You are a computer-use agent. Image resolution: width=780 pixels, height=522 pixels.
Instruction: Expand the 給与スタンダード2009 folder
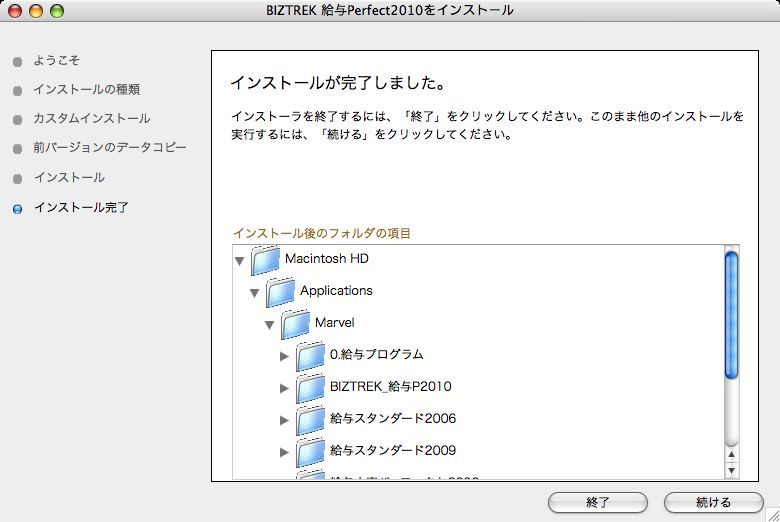click(284, 452)
